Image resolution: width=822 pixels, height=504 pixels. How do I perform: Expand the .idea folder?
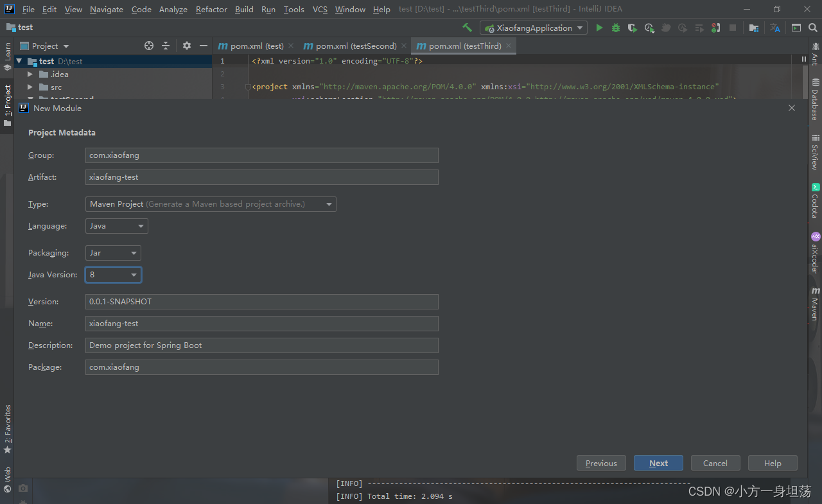[x=30, y=74]
